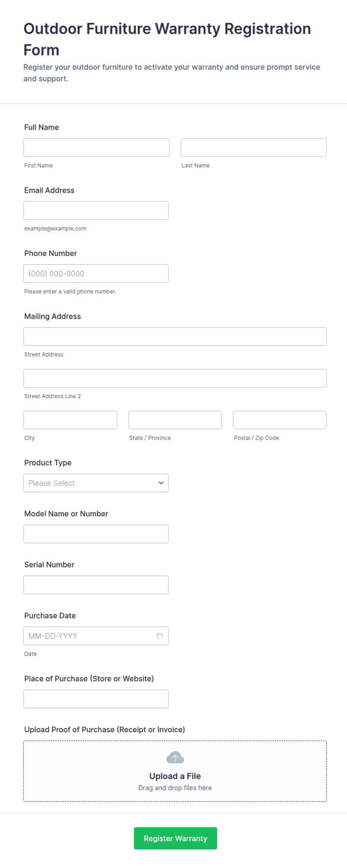This screenshot has width=347, height=868.
Task: Focus the Last Name field
Action: point(254,147)
